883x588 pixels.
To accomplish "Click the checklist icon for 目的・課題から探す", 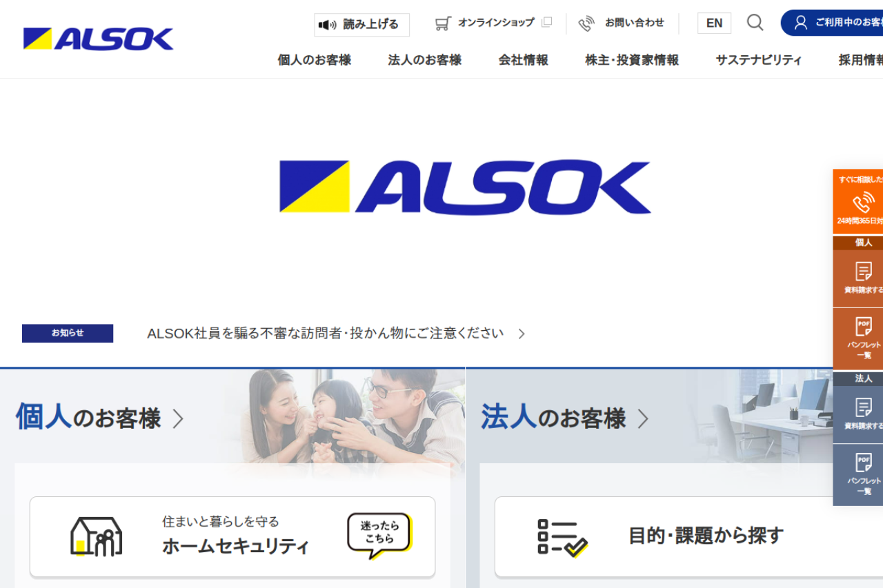I will click(x=562, y=537).
